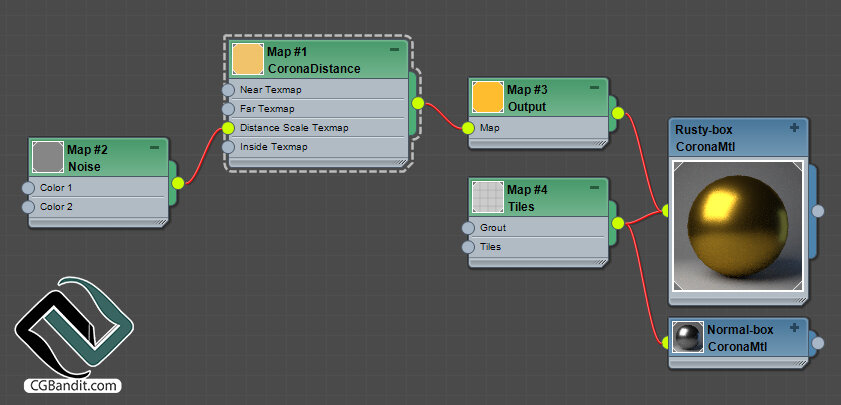Click the Tiles input socket
The height and width of the screenshot is (405, 841).
468,247
